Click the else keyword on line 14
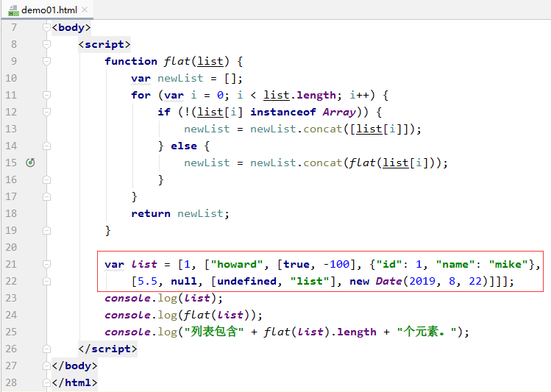Viewport: 551px width, 392px height. click(184, 146)
